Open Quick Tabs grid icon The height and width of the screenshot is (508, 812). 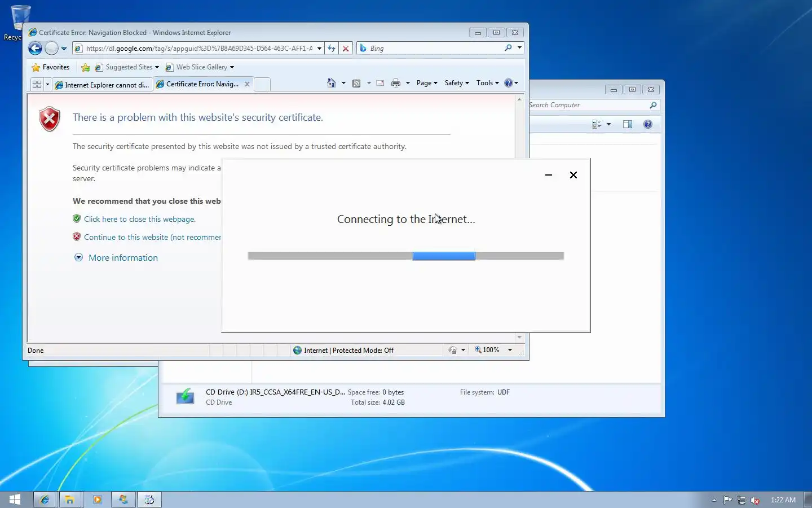point(37,85)
